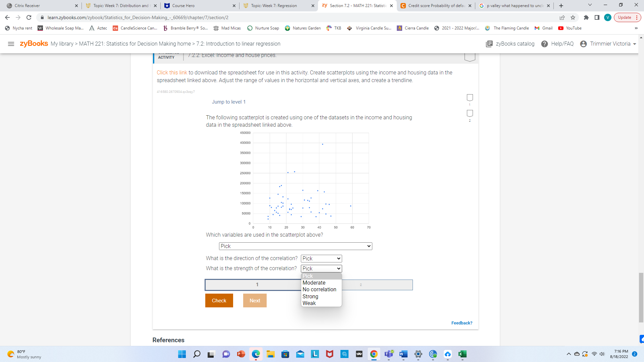Open the Chrome extensions puzzle icon
The width and height of the screenshot is (644, 362).
(587, 17)
